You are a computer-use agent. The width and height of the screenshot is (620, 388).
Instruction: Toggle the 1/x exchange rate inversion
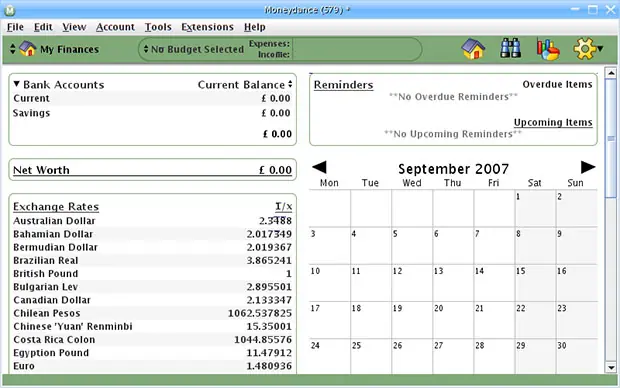tap(284, 206)
